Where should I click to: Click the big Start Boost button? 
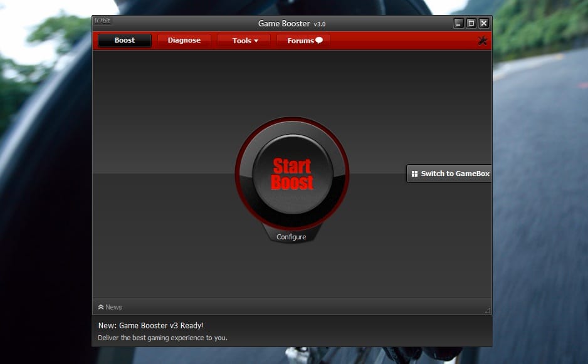[x=292, y=174]
